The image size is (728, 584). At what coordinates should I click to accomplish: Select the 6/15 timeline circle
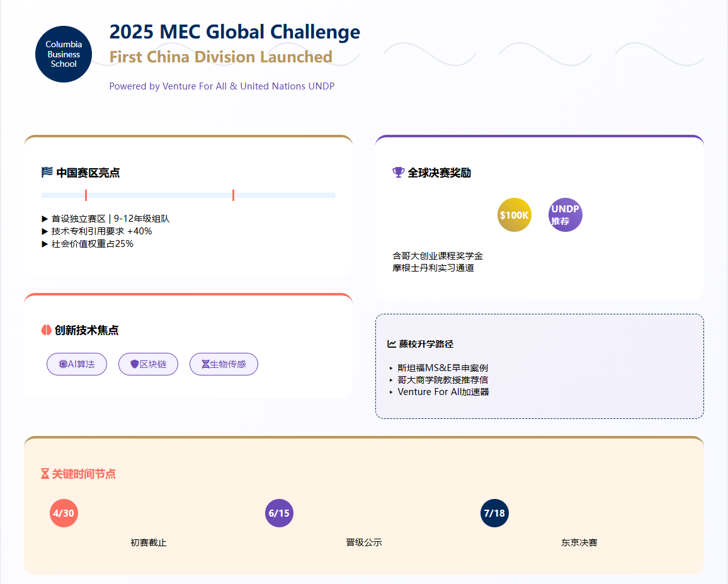coord(279,513)
